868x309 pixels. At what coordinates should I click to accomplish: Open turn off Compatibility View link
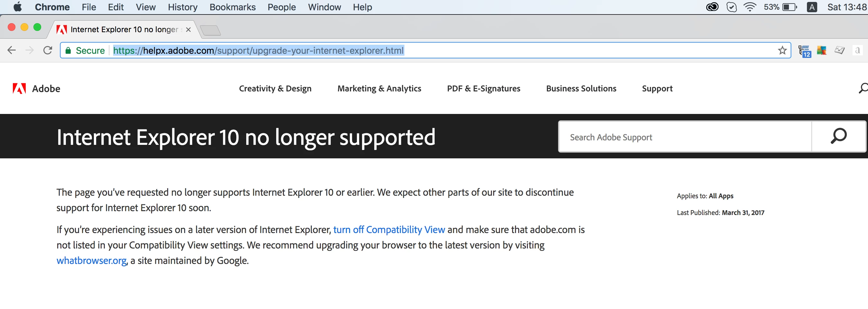(x=389, y=230)
